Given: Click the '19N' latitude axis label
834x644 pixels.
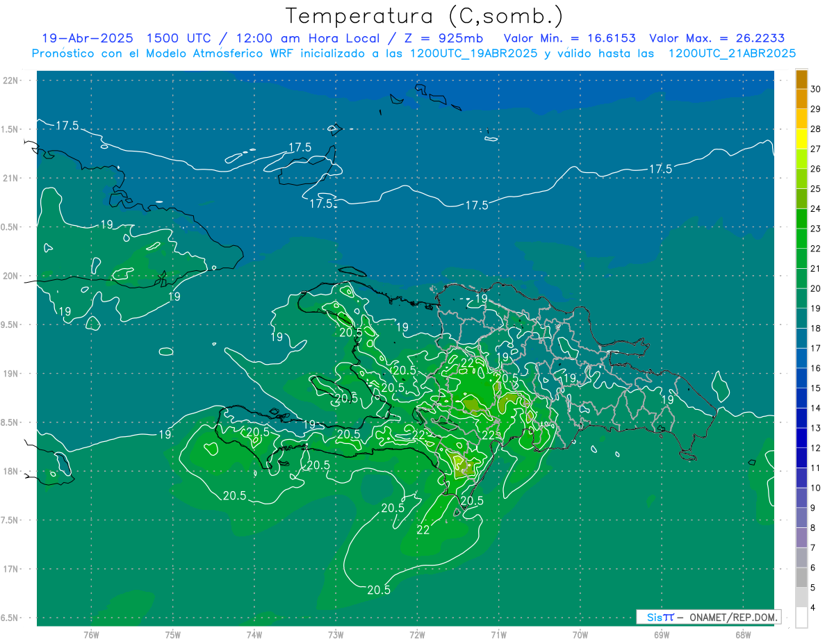Looking at the screenshot, I should (10, 374).
